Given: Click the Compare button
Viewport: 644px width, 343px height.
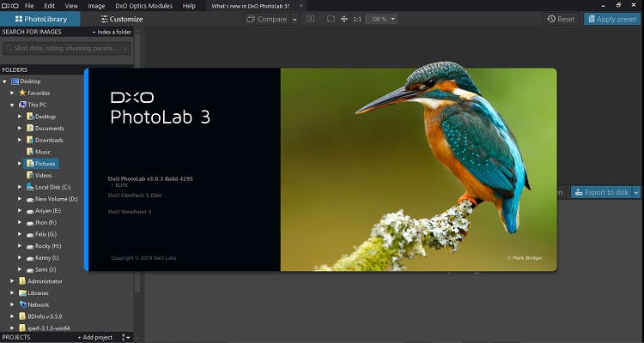Looking at the screenshot, I should pyautogui.click(x=266, y=19).
